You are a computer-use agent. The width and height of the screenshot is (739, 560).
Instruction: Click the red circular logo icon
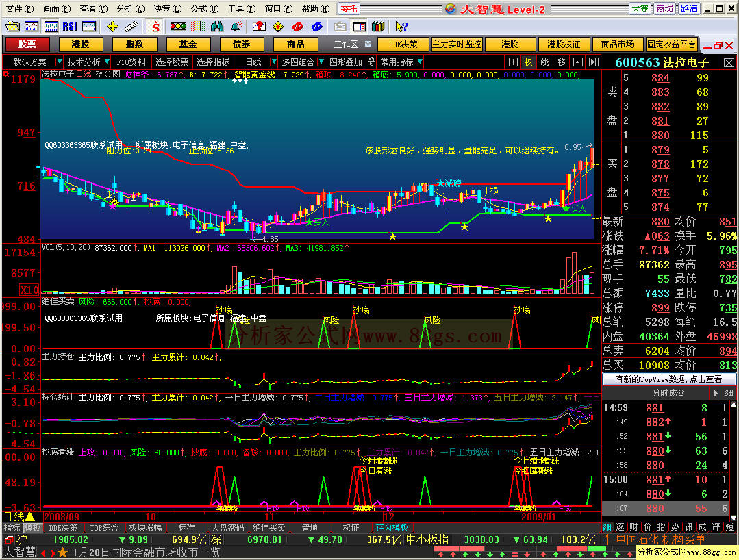pos(297,27)
